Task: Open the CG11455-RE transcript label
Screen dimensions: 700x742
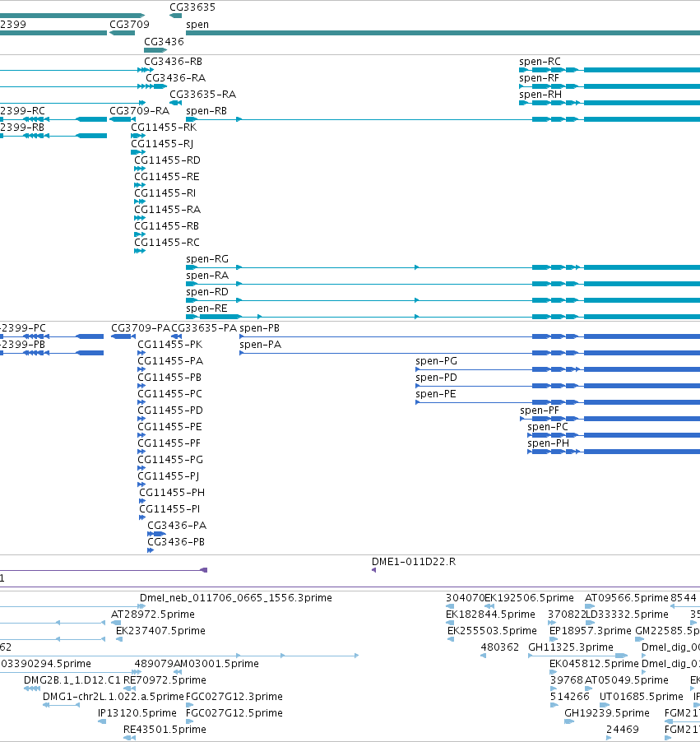Action: [x=167, y=177]
